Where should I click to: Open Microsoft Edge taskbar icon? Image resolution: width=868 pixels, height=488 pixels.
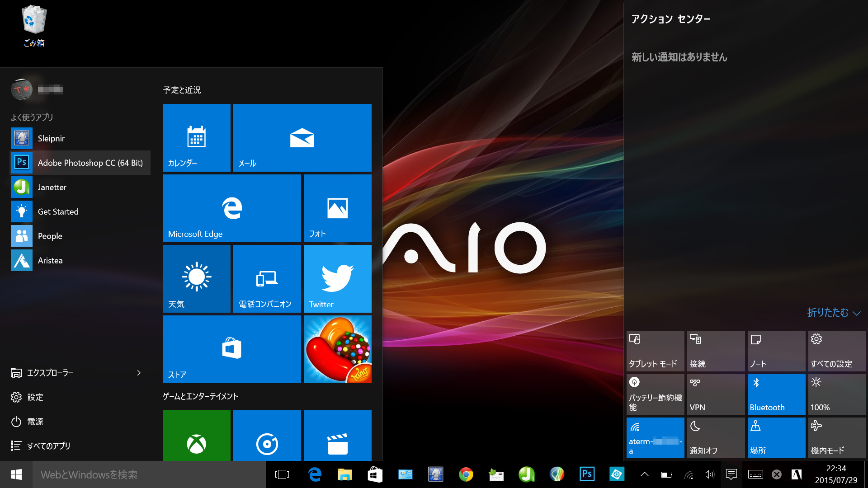315,474
